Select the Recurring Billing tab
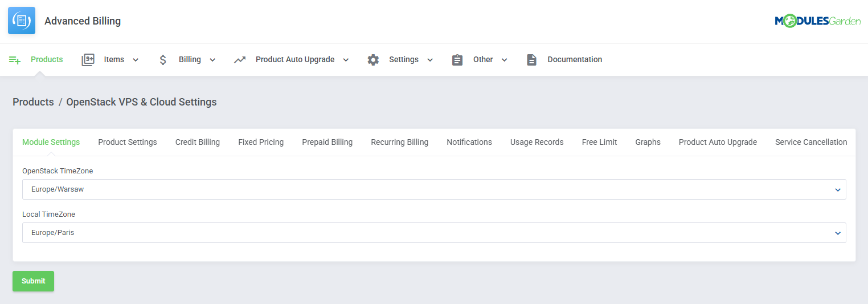Image resolution: width=868 pixels, height=304 pixels. point(399,142)
